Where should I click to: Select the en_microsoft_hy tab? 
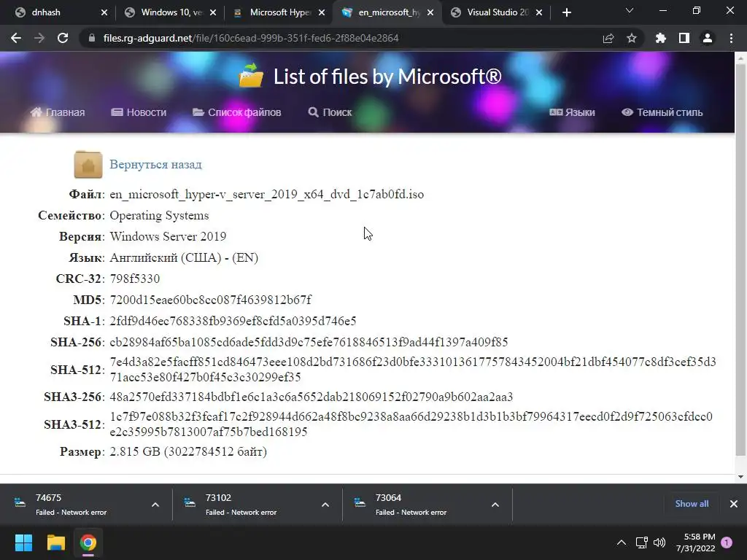tap(387, 12)
